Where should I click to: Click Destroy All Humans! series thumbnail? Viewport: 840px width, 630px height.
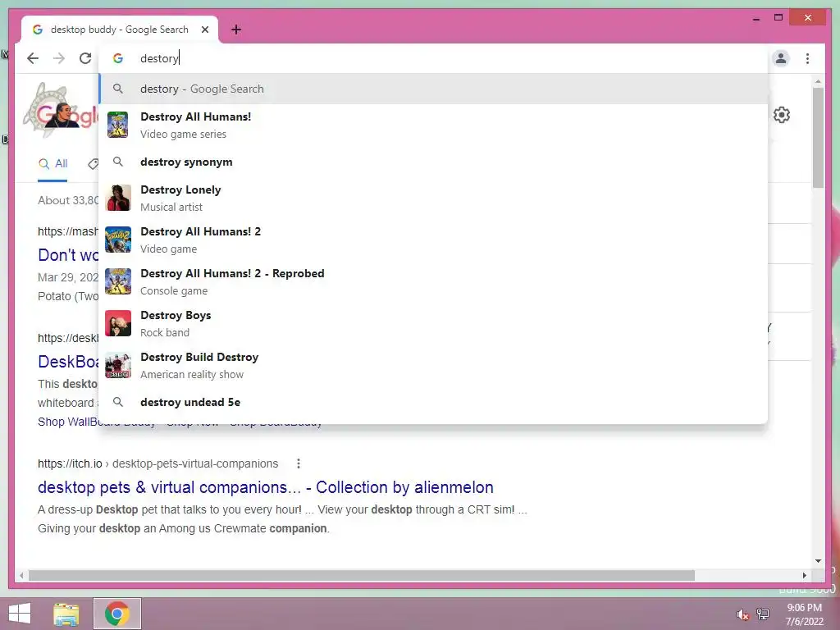click(x=118, y=125)
